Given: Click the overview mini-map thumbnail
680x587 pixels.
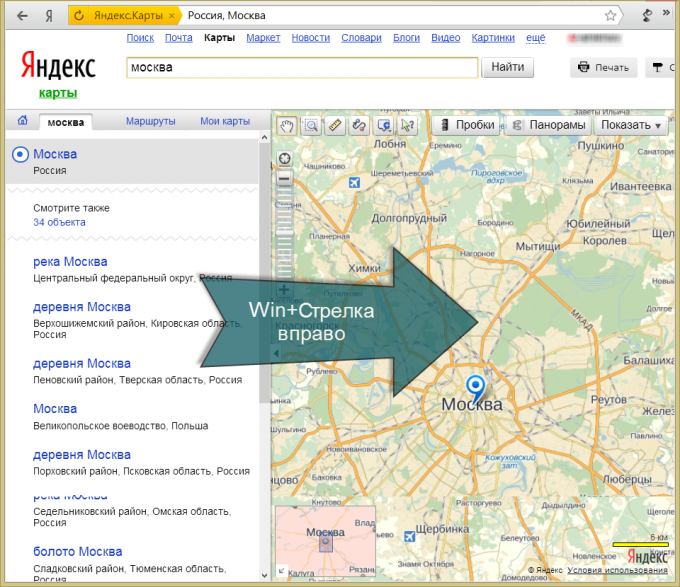Looking at the screenshot, I should pos(325,541).
